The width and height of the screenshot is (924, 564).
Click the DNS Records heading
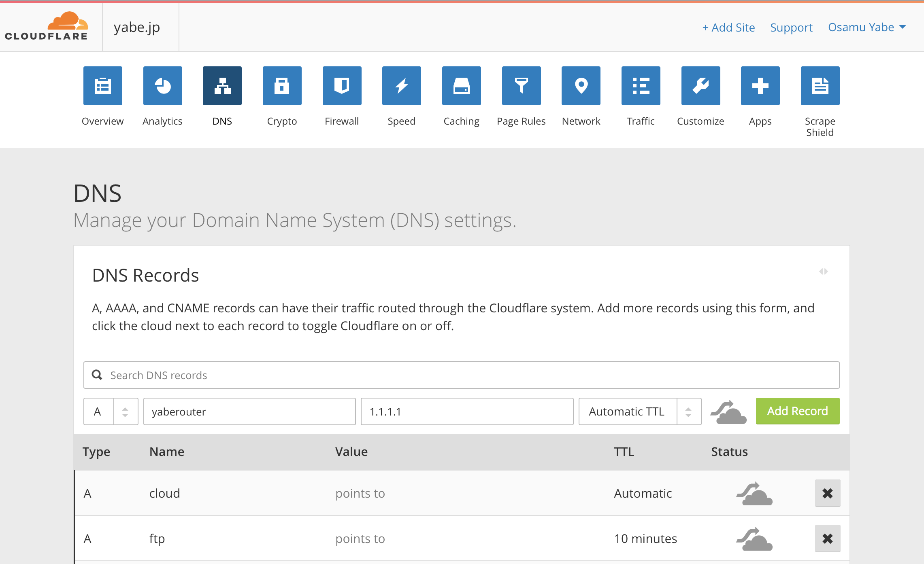tap(146, 275)
